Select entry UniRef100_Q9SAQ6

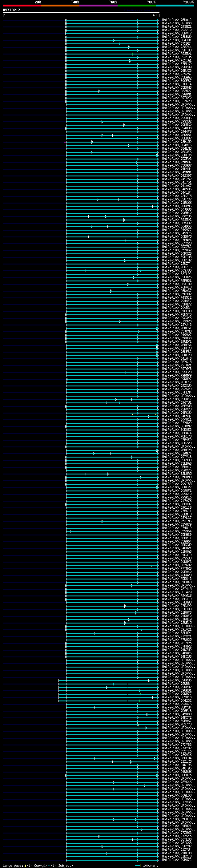tap(177, 118)
